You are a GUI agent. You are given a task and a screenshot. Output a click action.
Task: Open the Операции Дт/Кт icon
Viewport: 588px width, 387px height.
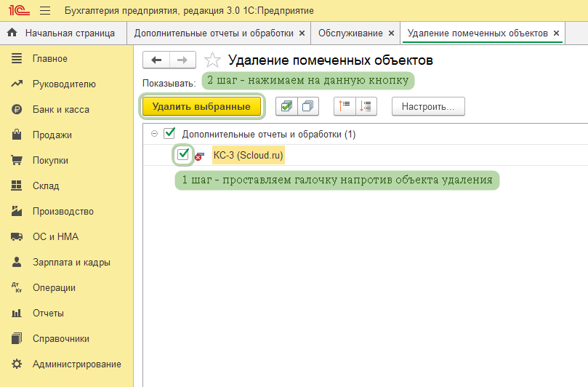17,287
